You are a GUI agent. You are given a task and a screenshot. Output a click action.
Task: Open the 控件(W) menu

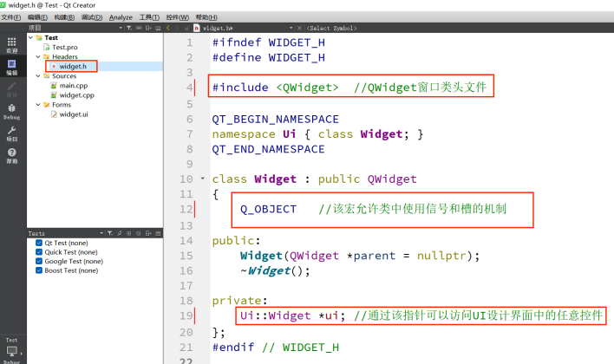click(x=178, y=17)
